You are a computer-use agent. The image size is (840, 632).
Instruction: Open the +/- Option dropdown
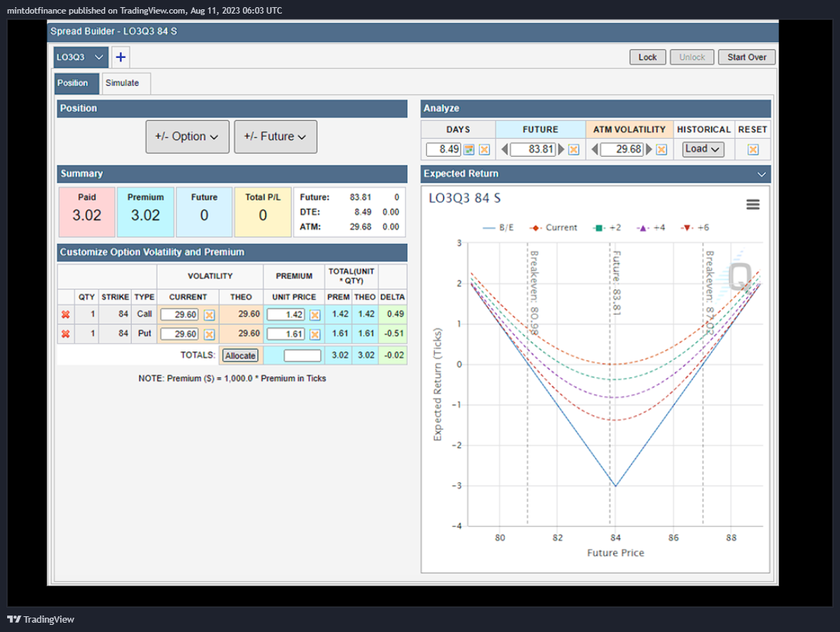[188, 137]
